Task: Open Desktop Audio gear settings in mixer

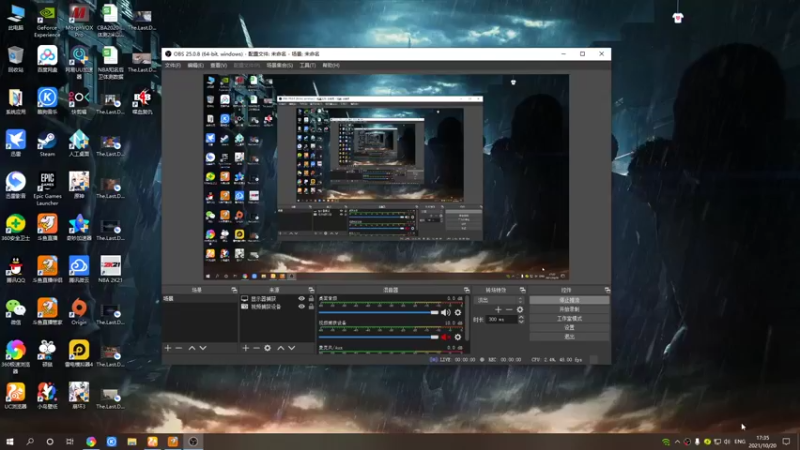Action: coord(458,312)
